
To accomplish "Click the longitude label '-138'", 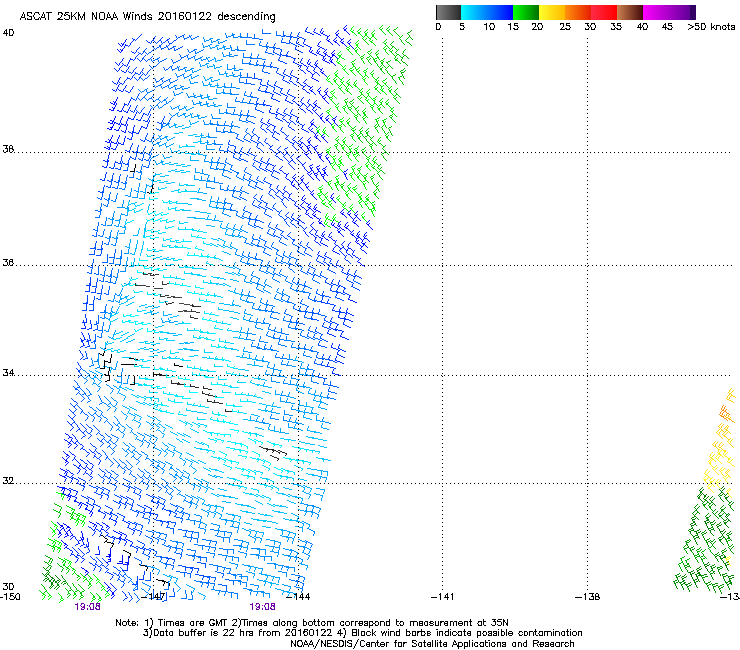I will 588,597.
